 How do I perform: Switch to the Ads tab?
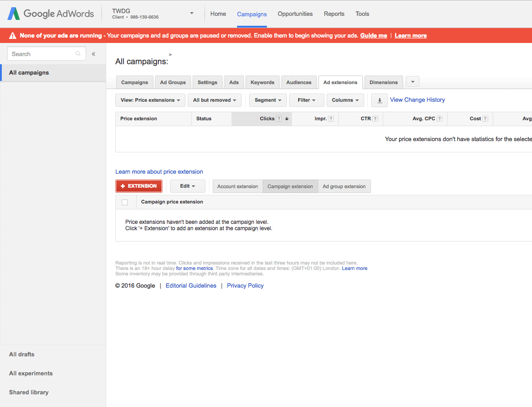click(234, 82)
